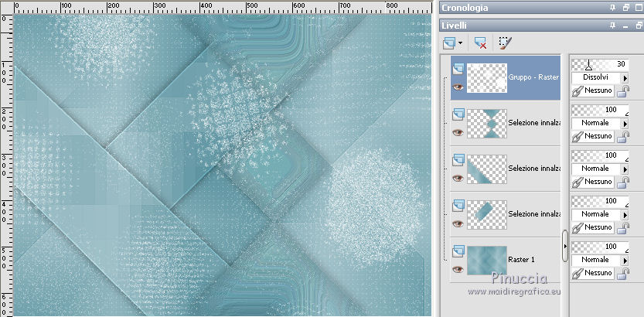Screen dimensions: 644x317
Task: Toggle transparency lock on Gruppo - Raster layer
Action: pyautogui.click(x=623, y=91)
